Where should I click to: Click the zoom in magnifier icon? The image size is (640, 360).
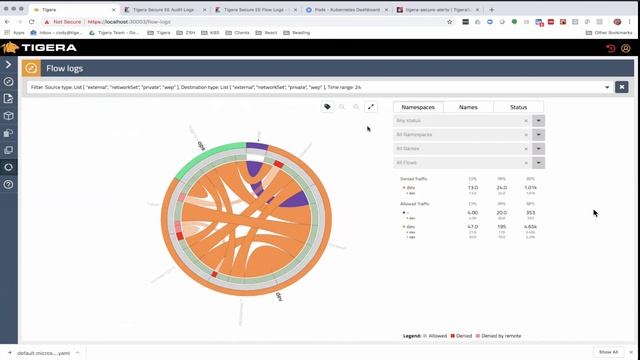tap(342, 107)
